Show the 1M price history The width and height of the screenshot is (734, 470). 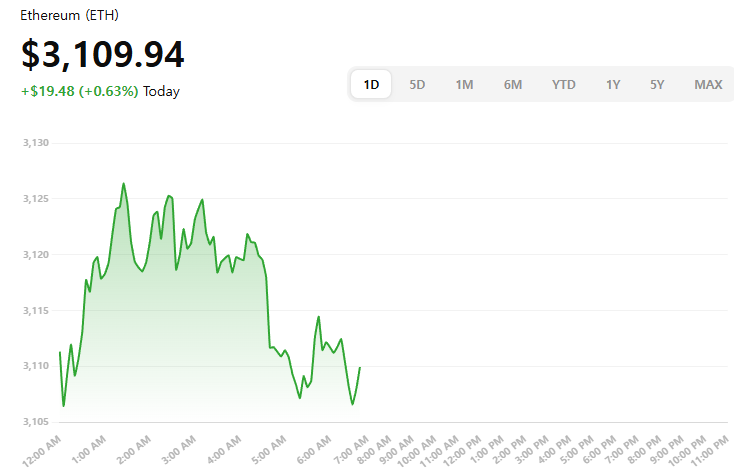(x=464, y=85)
